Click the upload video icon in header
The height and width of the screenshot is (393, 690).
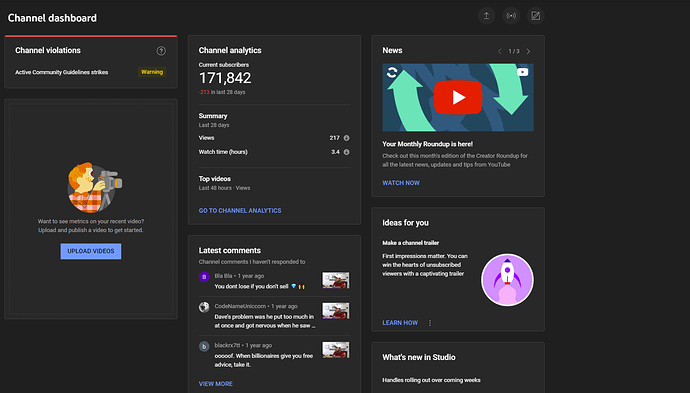[486, 16]
